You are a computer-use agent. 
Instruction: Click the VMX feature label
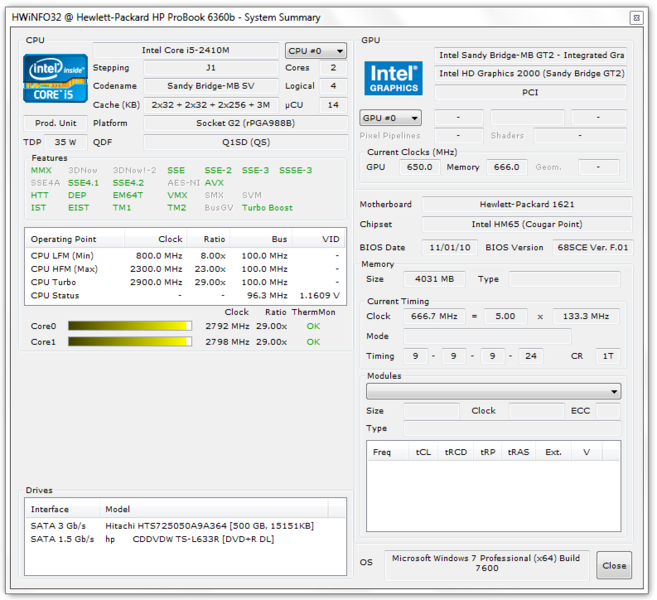177,195
